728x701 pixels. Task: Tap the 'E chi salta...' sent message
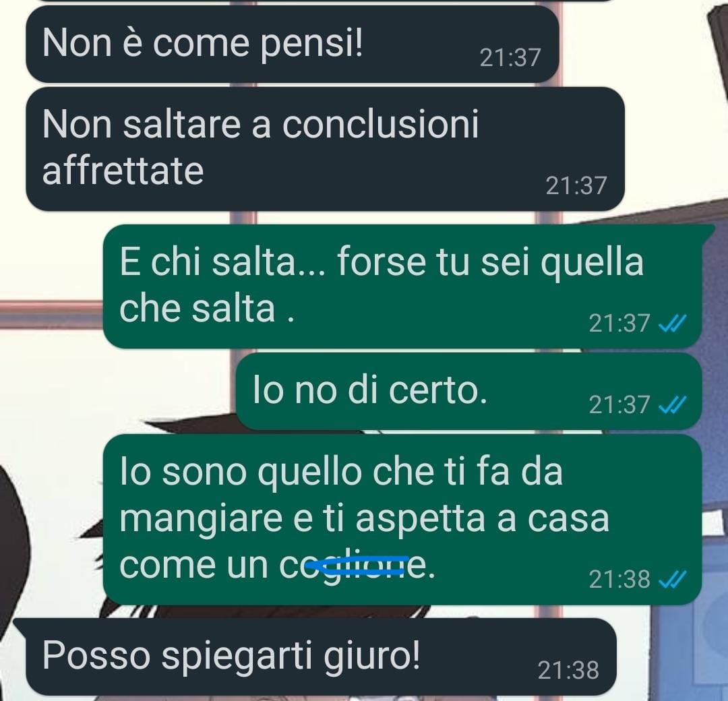coord(402,286)
